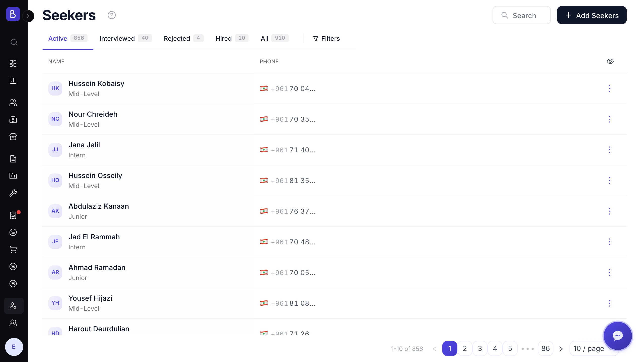Open the bar chart analytics icon

coord(13,80)
